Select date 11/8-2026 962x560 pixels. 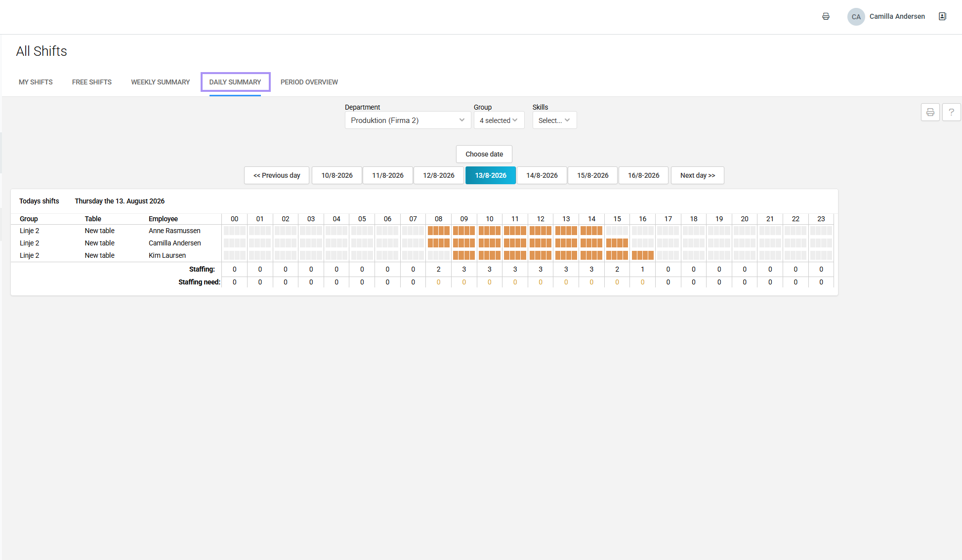388,175
